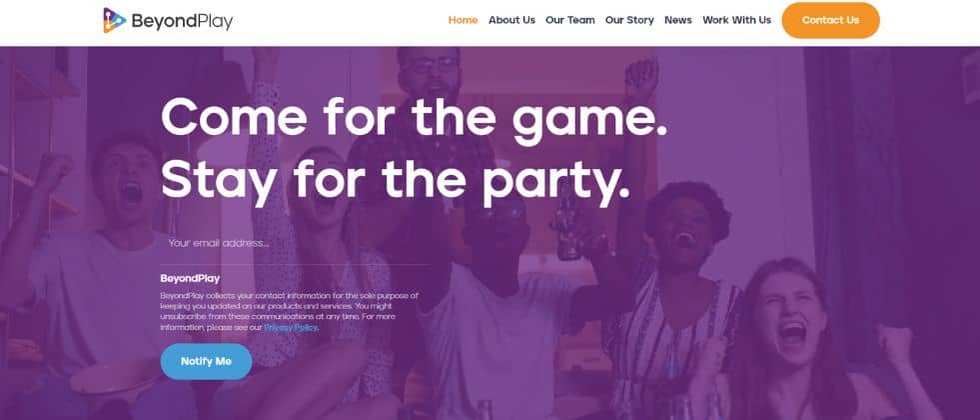The height and width of the screenshot is (420, 980).
Task: Click the BeyondPlay wordmark text
Action: tap(182, 21)
